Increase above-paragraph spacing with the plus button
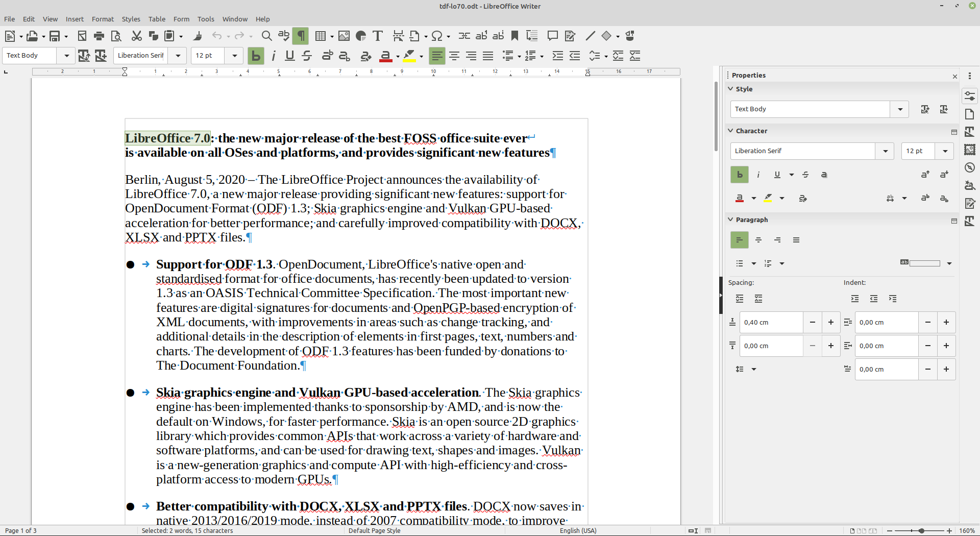The width and height of the screenshot is (980, 536). click(x=830, y=322)
